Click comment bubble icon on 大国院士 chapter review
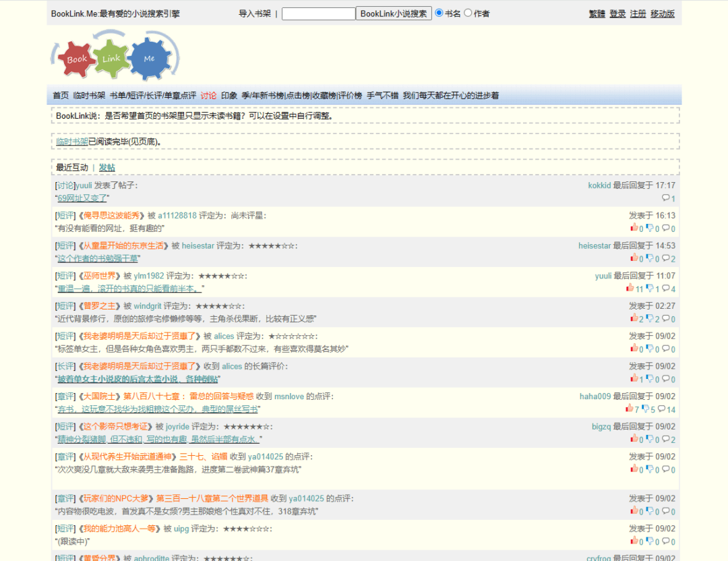 661,409
